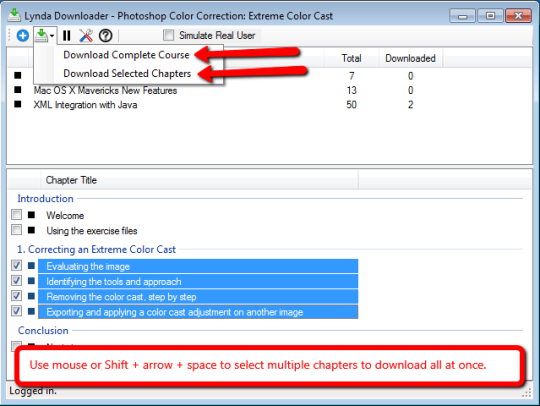
Task: Click the status square beside Removing the color cast
Action: pyautogui.click(x=31, y=296)
